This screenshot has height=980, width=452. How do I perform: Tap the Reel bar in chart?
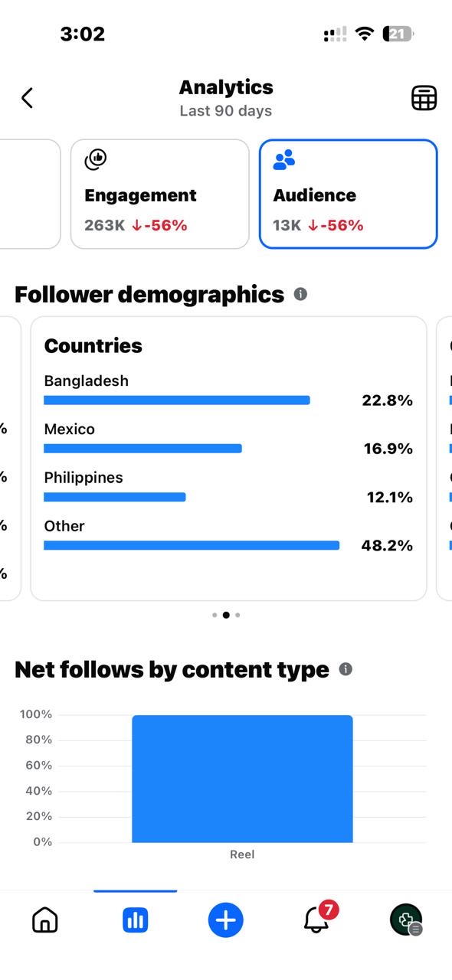242,779
